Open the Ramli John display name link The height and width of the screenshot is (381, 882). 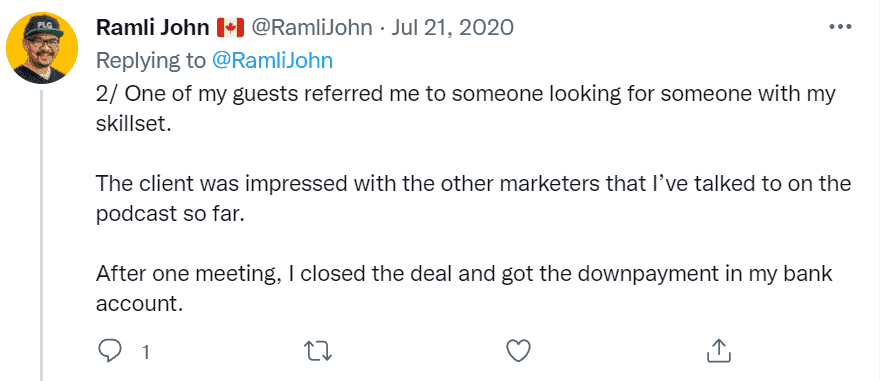(152, 27)
